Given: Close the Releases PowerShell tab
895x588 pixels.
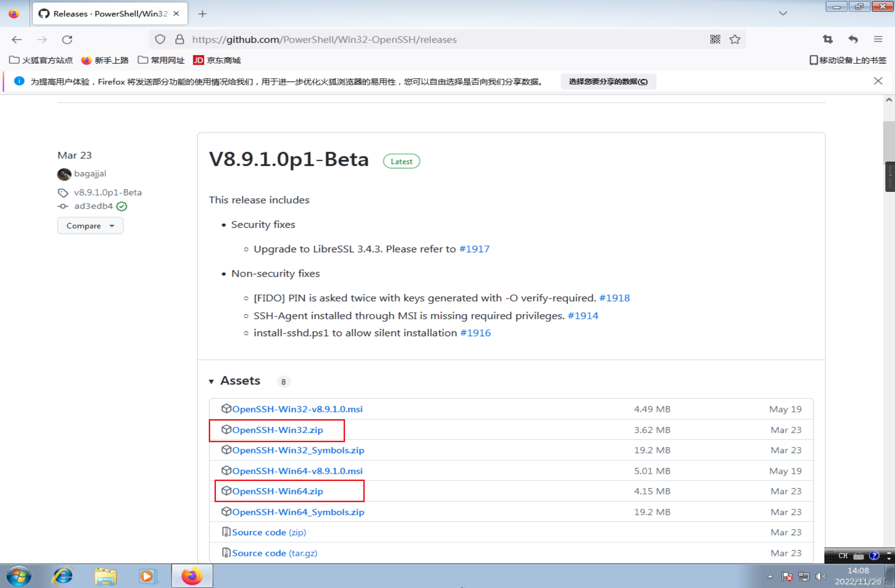Looking at the screenshot, I should (x=176, y=13).
